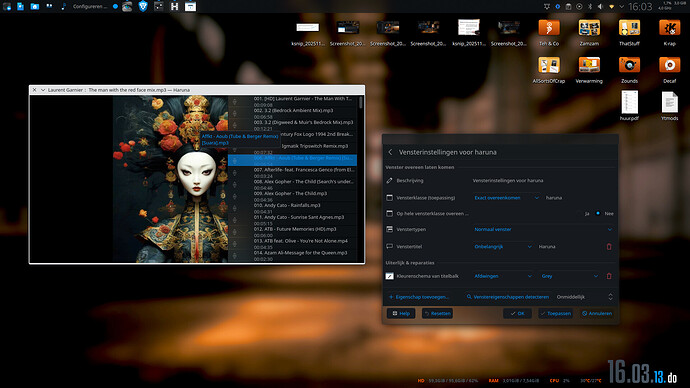
Task: Click the Kleurenschema van titelbalk palette icon
Action: [x=389, y=276]
